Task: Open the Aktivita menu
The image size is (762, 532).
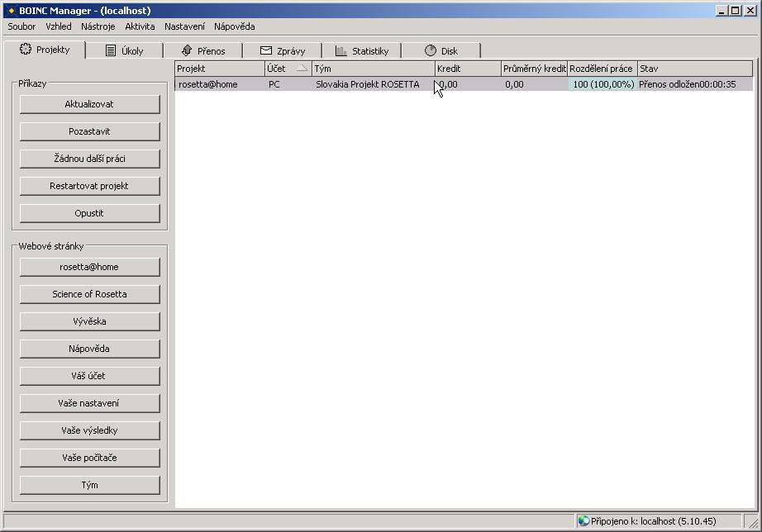Action: pos(140,26)
